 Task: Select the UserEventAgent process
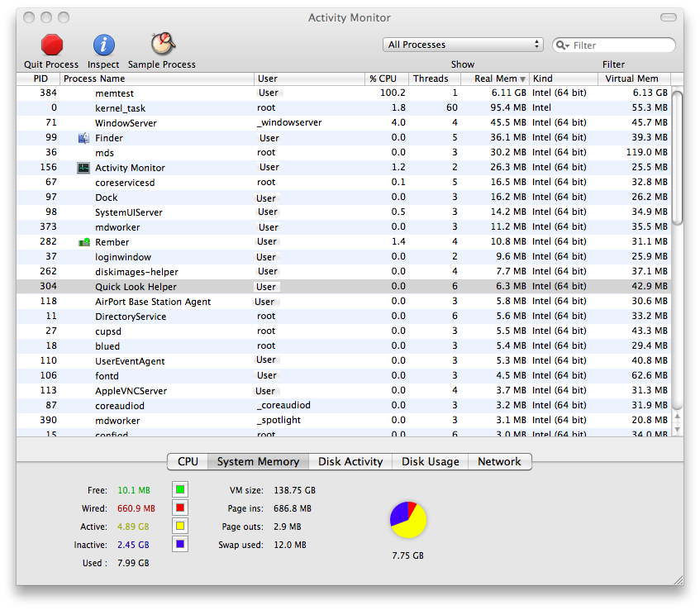[344, 361]
